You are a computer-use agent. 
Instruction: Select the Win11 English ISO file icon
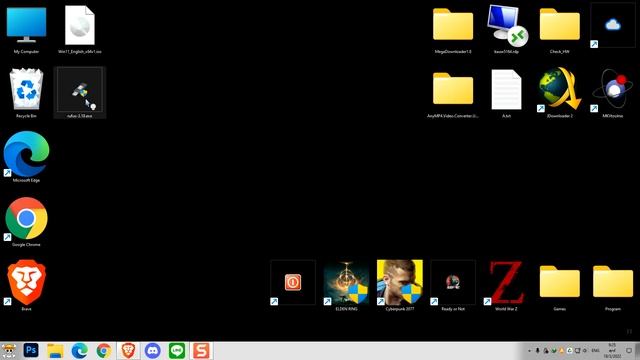80,25
